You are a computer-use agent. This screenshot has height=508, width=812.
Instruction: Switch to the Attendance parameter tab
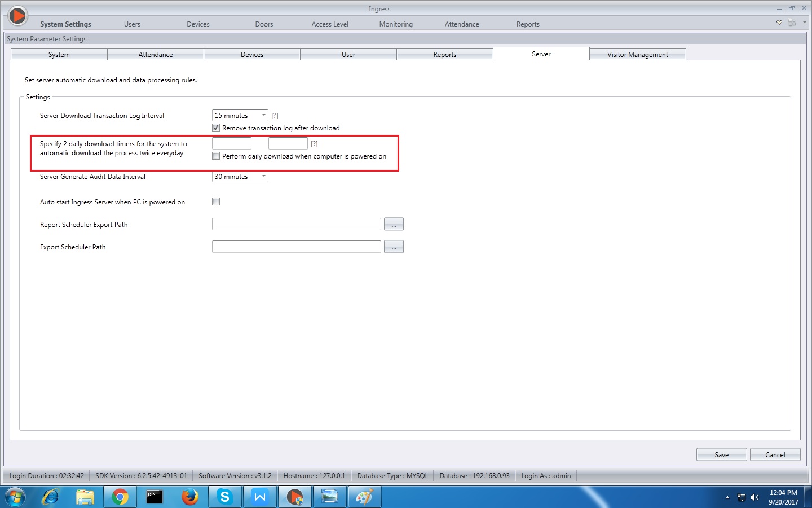pyautogui.click(x=156, y=54)
